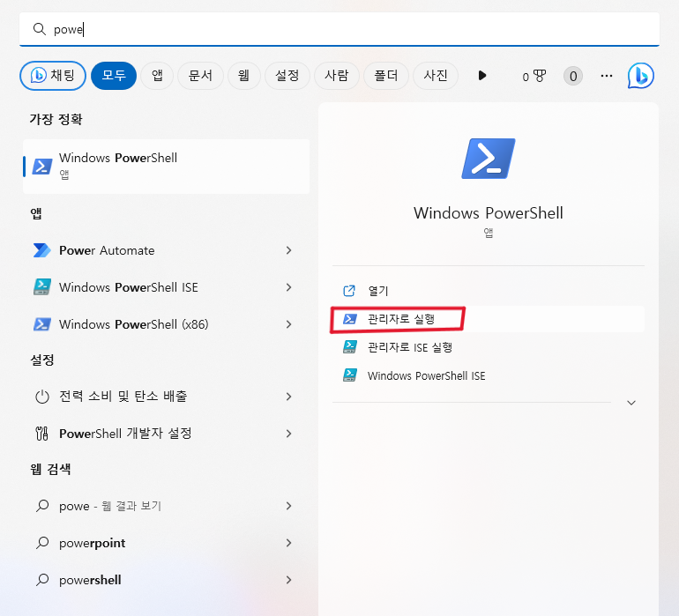The height and width of the screenshot is (616, 679).
Task: Open Windows PowerShell ISE app result
Action: pyautogui.click(x=167, y=287)
